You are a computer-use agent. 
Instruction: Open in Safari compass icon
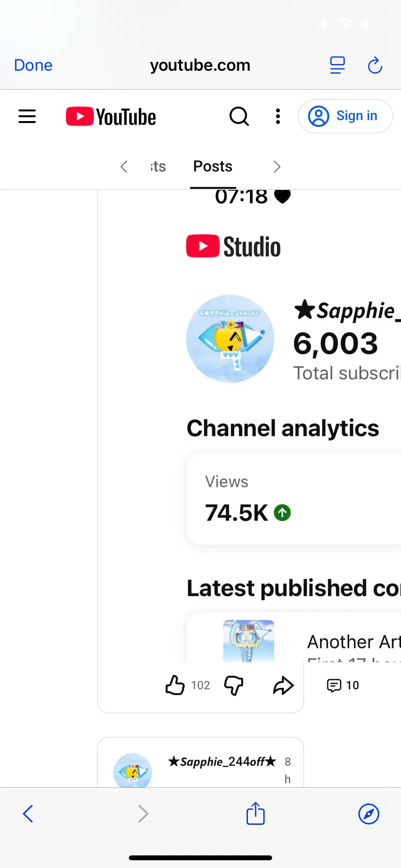[x=369, y=814]
